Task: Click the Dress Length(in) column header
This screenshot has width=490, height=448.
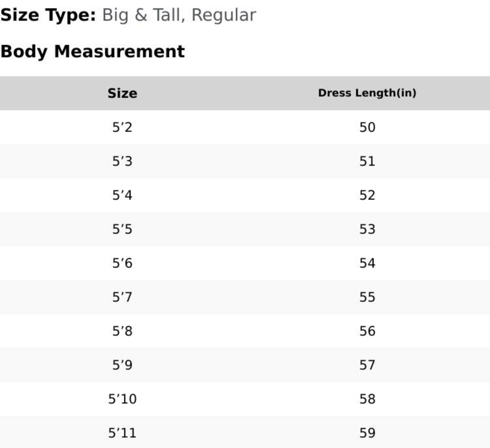Action: tap(367, 93)
